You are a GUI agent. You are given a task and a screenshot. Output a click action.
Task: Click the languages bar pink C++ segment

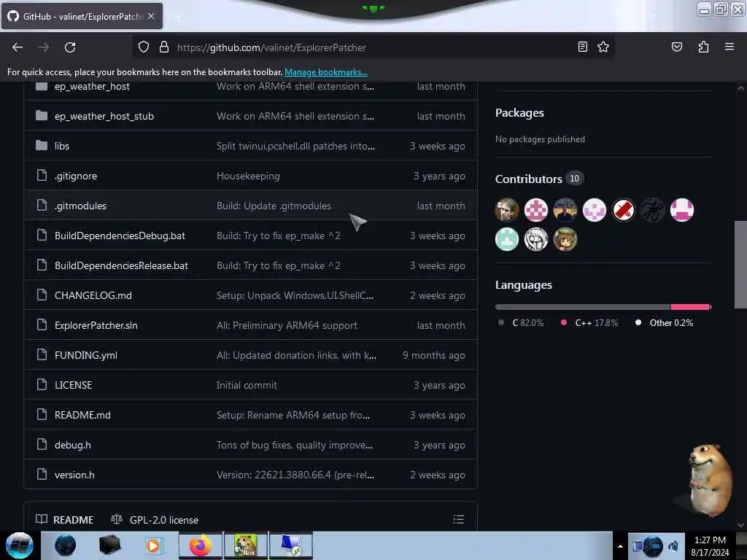690,307
